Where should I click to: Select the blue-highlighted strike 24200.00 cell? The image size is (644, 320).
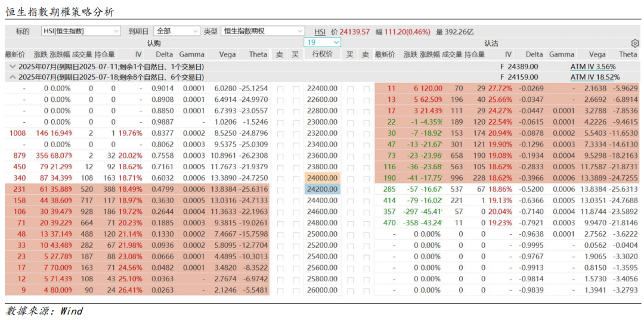pyautogui.click(x=323, y=189)
